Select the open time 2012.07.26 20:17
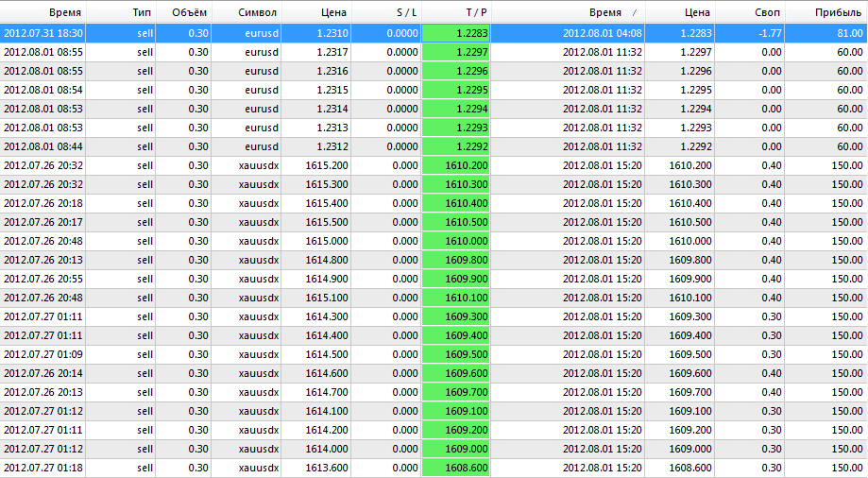This screenshot has height=478, width=868. pyautogui.click(x=43, y=222)
